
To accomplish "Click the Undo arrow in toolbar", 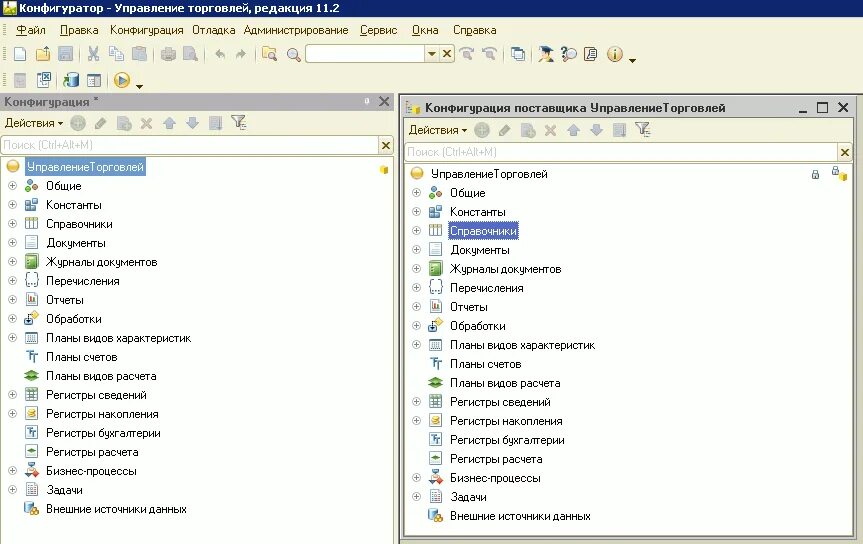I will pos(220,54).
